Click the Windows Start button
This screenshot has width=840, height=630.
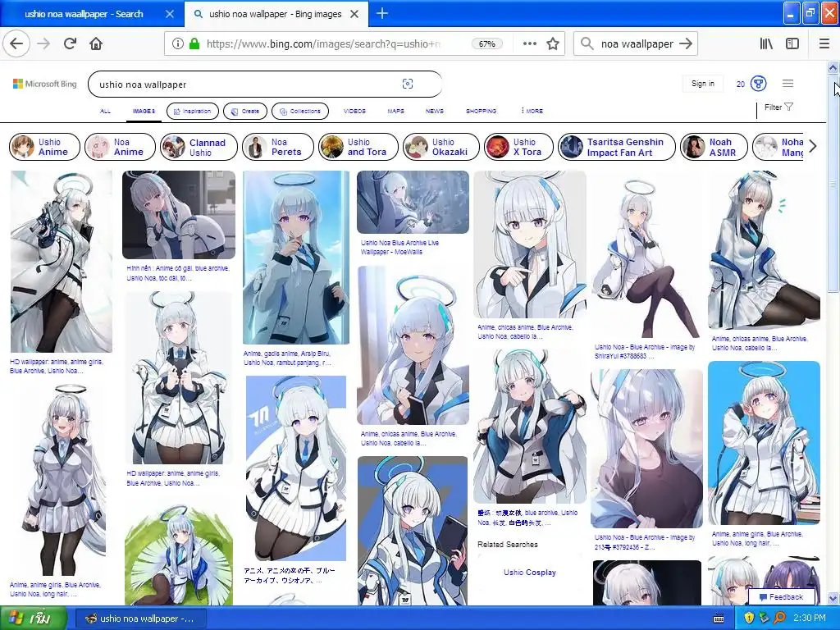click(33, 619)
